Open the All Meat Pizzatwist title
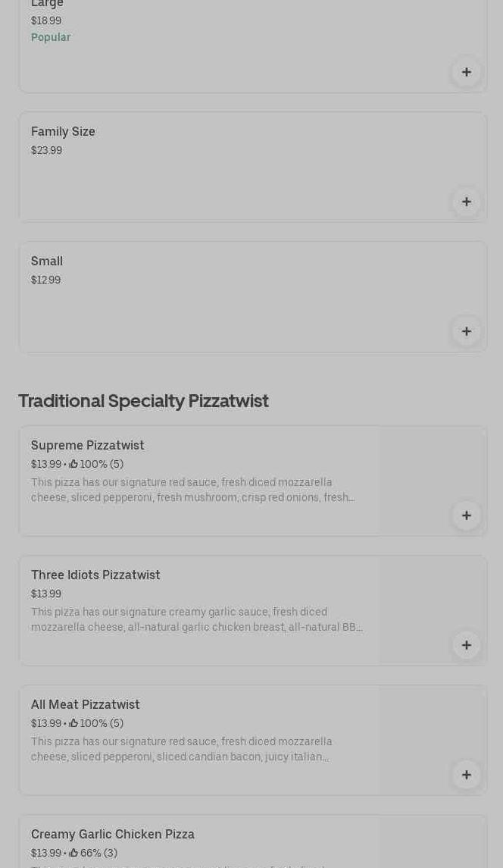The height and width of the screenshot is (868, 503). click(x=86, y=704)
